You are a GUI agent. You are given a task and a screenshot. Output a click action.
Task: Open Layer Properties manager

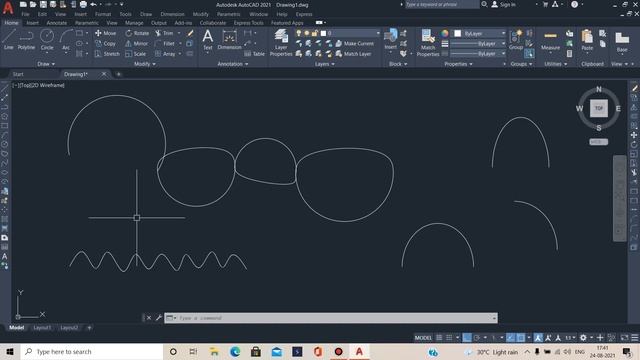[281, 42]
